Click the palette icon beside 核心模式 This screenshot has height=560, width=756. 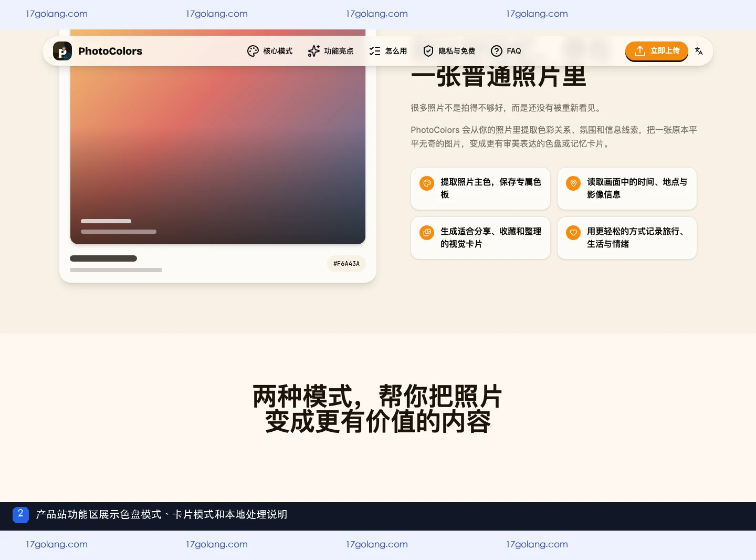pos(253,51)
